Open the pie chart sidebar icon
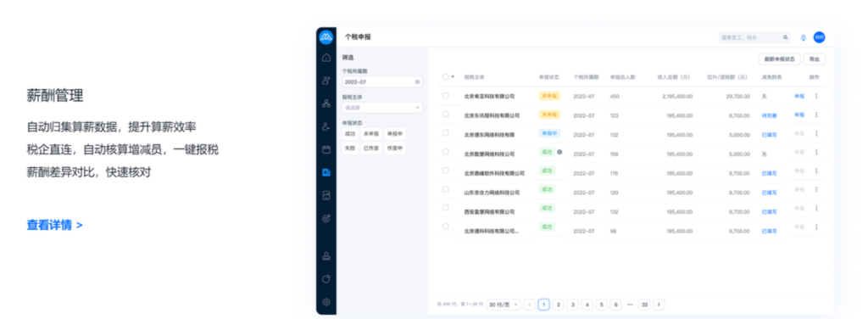 pyautogui.click(x=326, y=279)
